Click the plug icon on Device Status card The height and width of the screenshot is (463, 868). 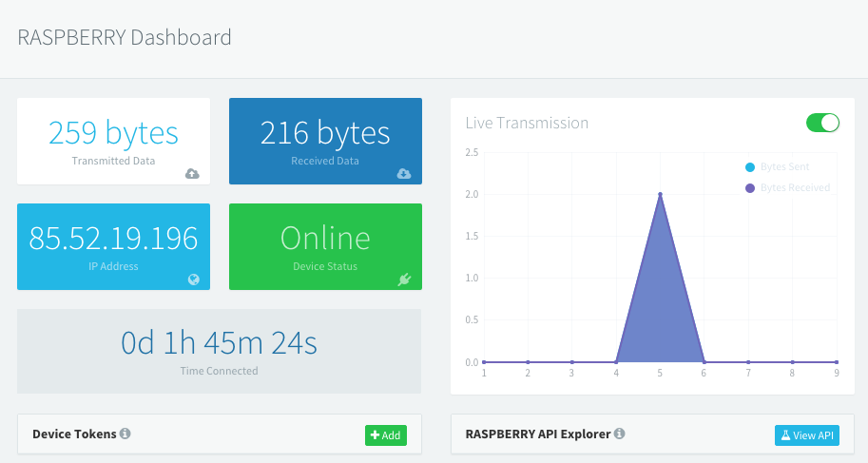click(404, 280)
